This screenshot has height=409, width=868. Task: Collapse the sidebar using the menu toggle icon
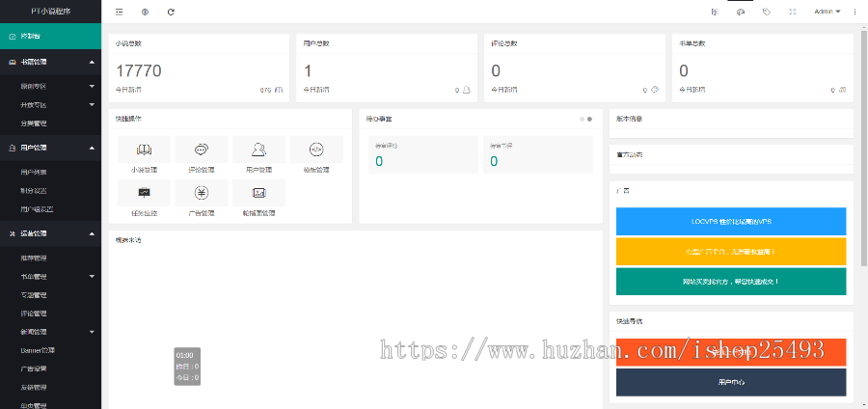point(119,12)
